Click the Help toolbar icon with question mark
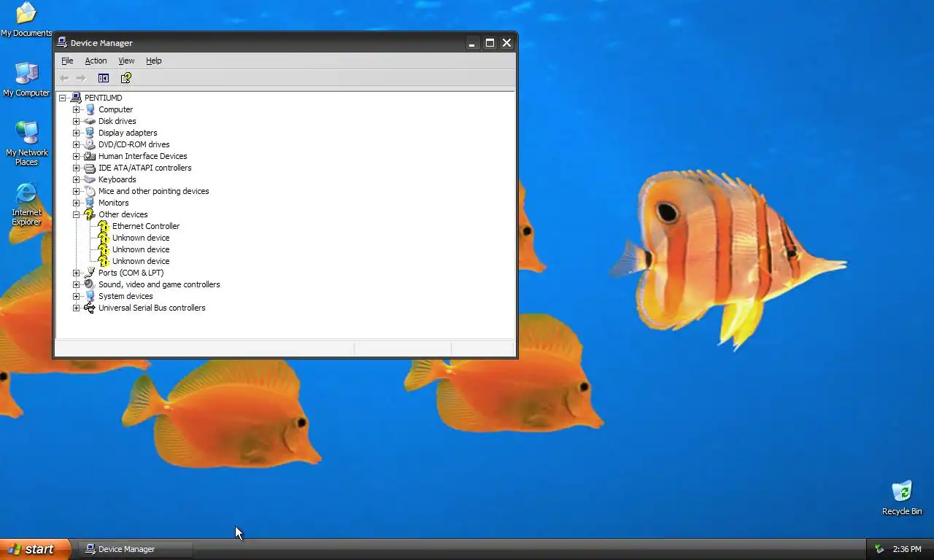 pos(126,78)
